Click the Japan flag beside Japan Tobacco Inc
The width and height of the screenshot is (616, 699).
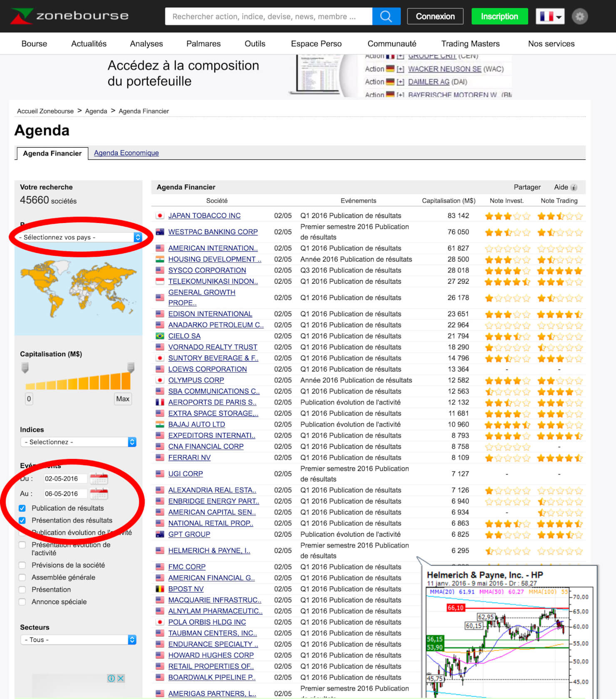click(x=159, y=216)
